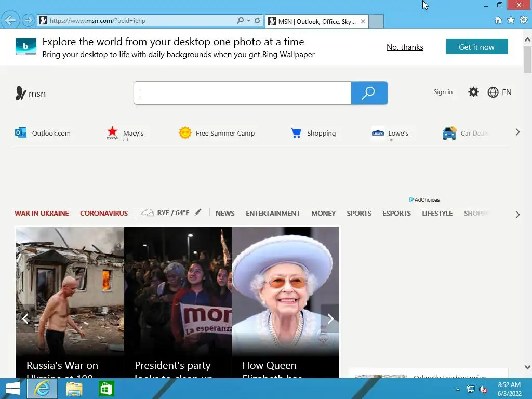Expand shortcut row with right chevron
Image resolution: width=532 pixels, height=399 pixels.
coord(517,132)
